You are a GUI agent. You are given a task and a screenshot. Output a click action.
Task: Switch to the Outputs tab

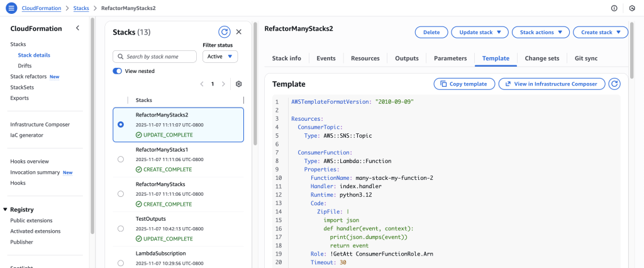(407, 59)
